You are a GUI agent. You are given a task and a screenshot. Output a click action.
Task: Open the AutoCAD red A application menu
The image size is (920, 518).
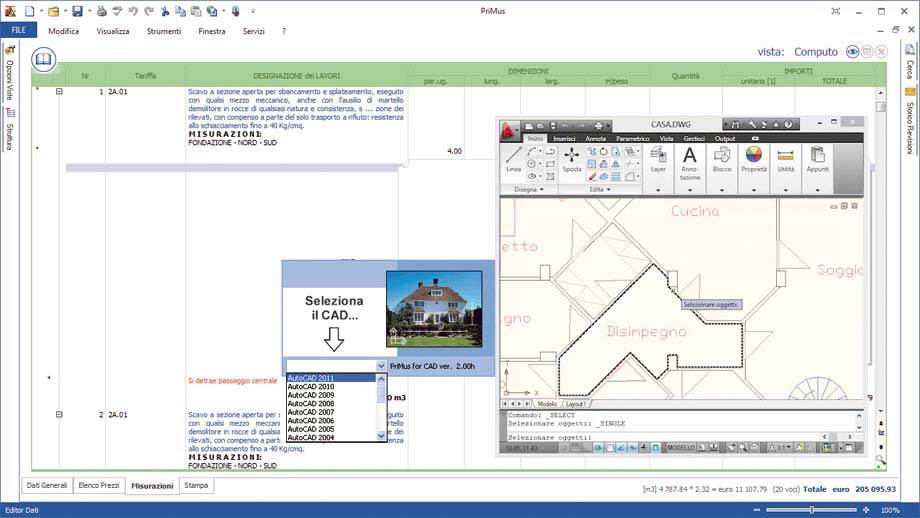pos(509,131)
